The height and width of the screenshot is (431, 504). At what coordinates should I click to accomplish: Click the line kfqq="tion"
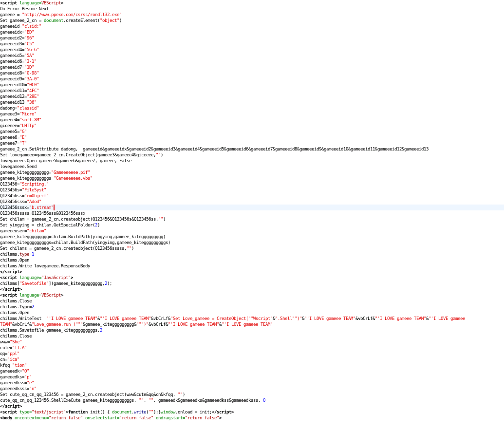point(14,365)
